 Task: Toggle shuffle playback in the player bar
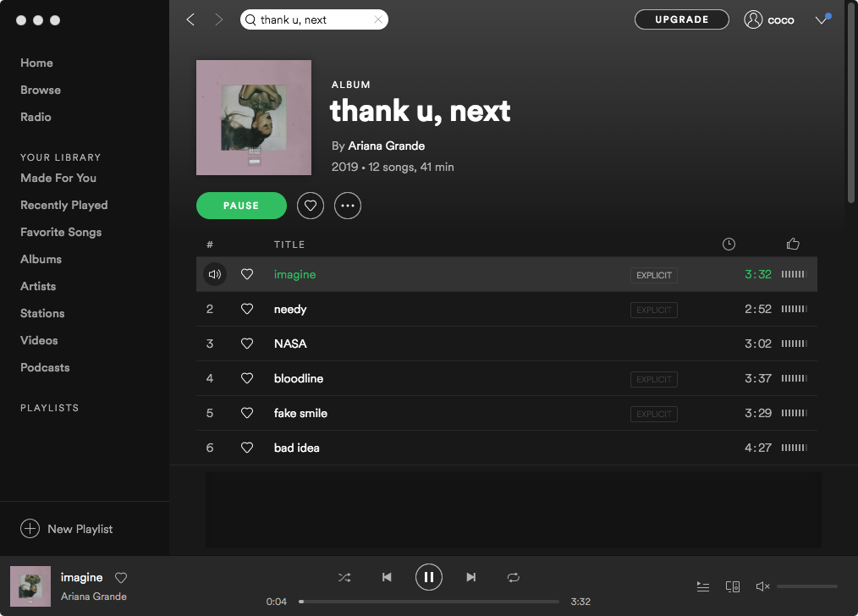344,577
